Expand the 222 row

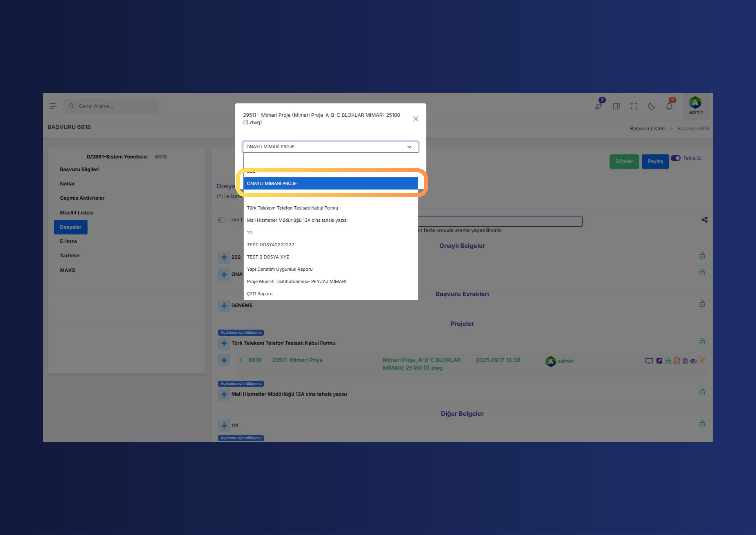tap(224, 257)
